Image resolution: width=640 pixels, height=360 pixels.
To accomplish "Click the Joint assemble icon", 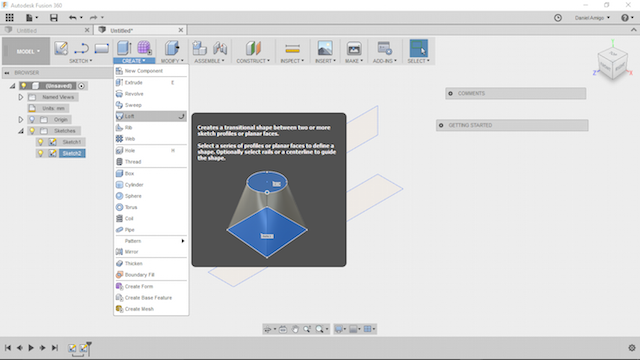I will (220, 48).
